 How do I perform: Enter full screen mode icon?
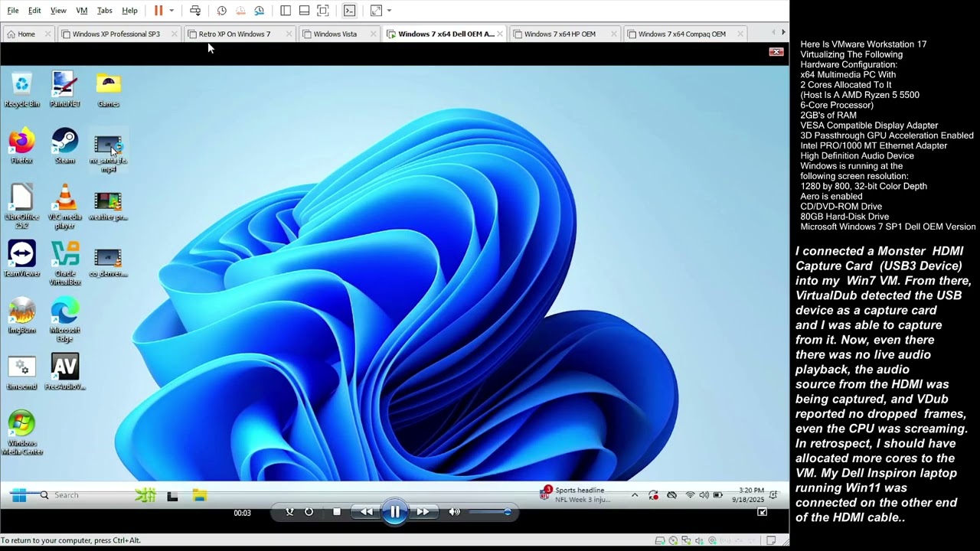[323, 11]
